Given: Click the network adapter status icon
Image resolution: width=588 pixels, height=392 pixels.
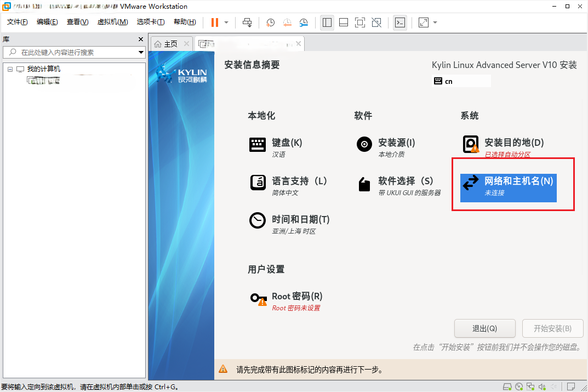Looking at the screenshot, I should [530, 387].
